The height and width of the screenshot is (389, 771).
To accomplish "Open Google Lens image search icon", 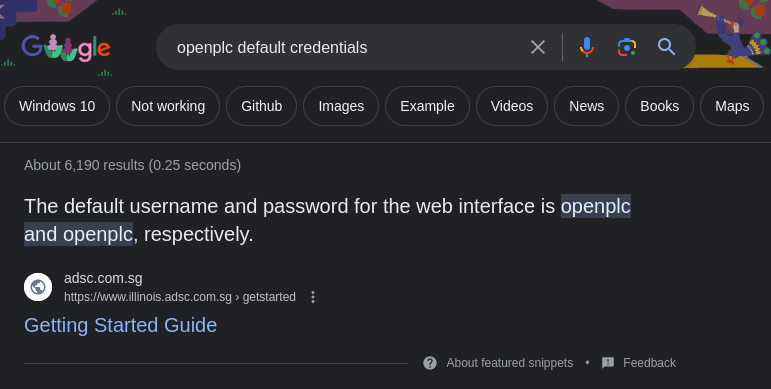I will coord(627,47).
